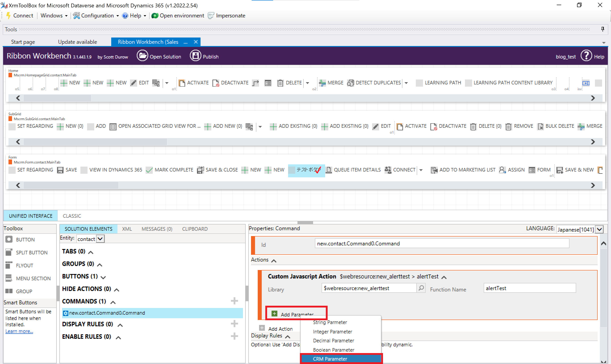
Task: Add a new display rule with plus
Action: click(234, 324)
